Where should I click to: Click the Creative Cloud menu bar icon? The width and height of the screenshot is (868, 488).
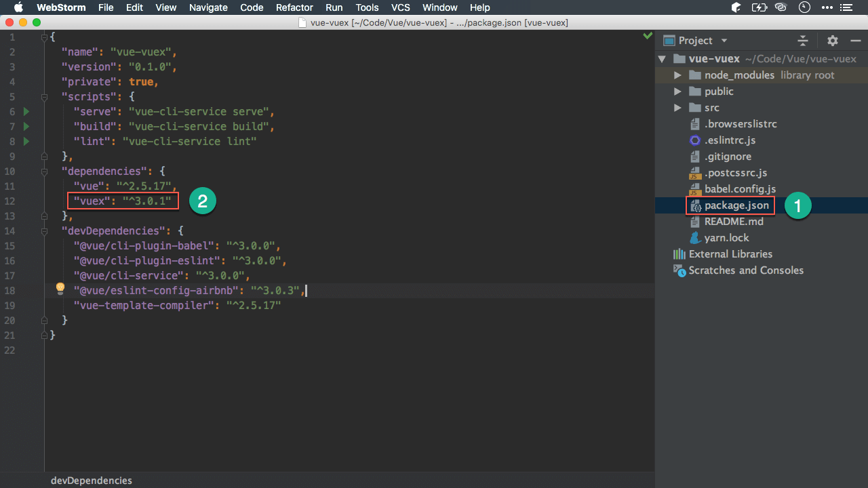[x=781, y=7]
